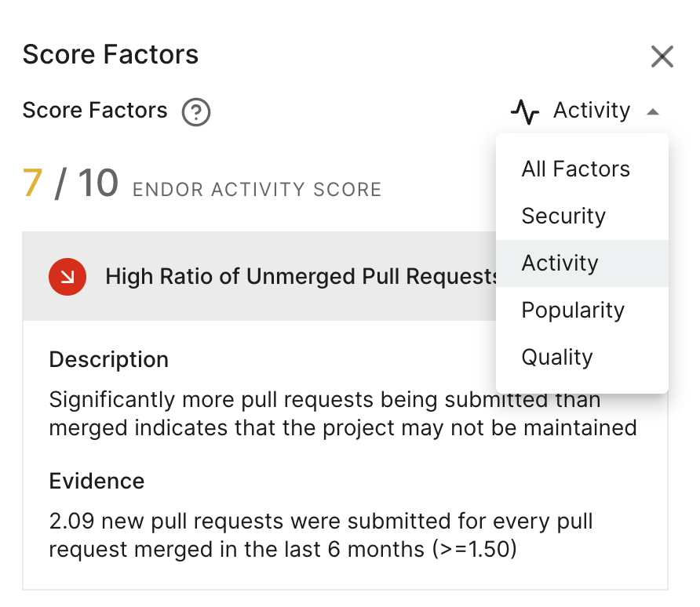The height and width of the screenshot is (607, 700).
Task: Click the 2.09 new pull requests evidence text
Action: [320, 535]
